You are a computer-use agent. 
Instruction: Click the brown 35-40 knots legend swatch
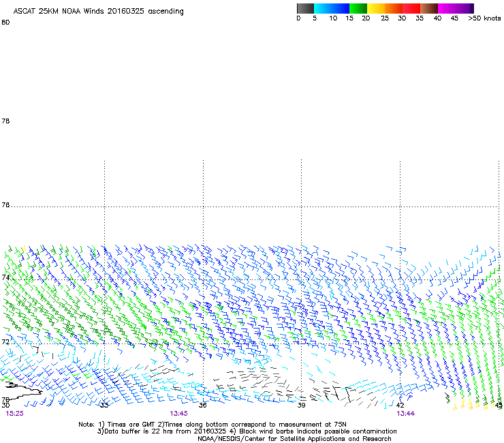pyautogui.click(x=429, y=8)
